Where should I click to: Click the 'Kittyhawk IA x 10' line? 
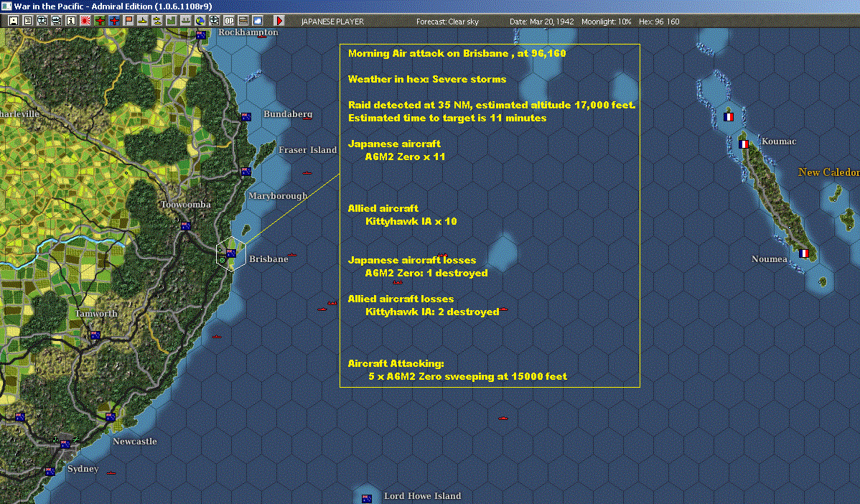tap(411, 221)
